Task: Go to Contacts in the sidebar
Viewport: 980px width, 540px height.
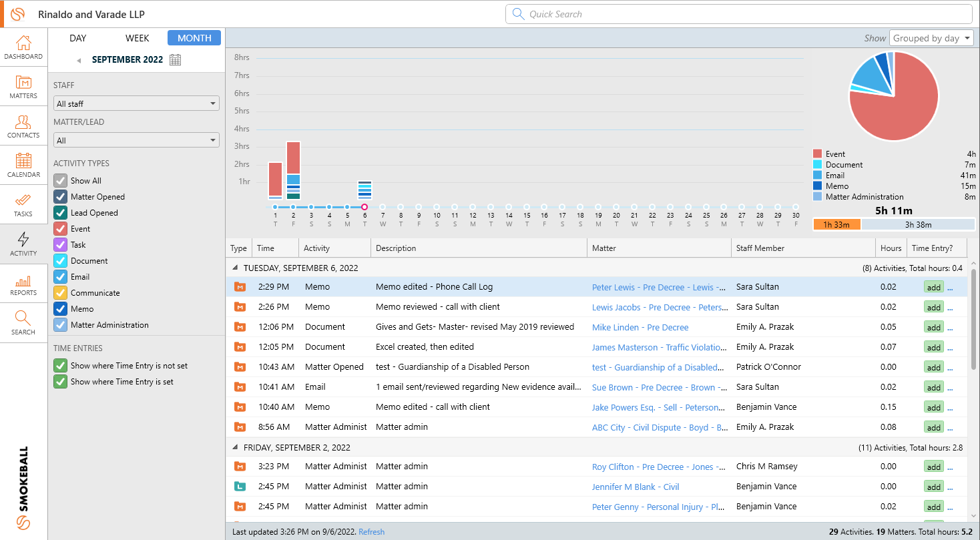Action: pyautogui.click(x=23, y=126)
